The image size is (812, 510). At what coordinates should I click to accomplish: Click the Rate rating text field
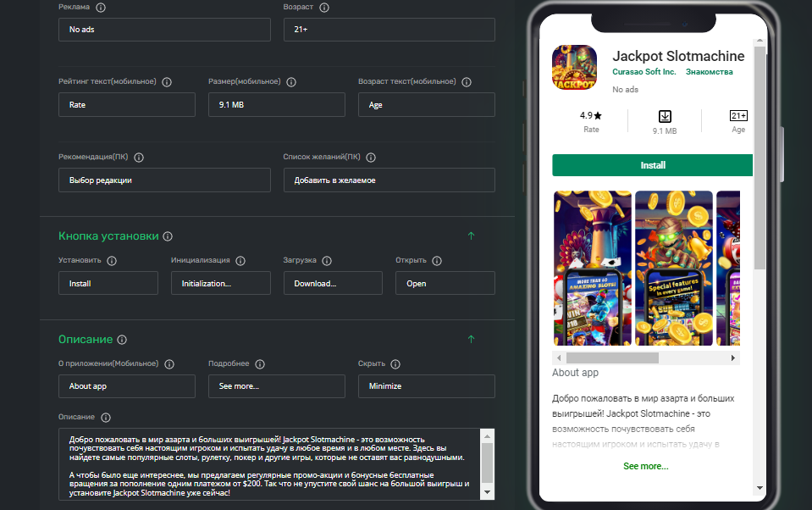pos(127,105)
